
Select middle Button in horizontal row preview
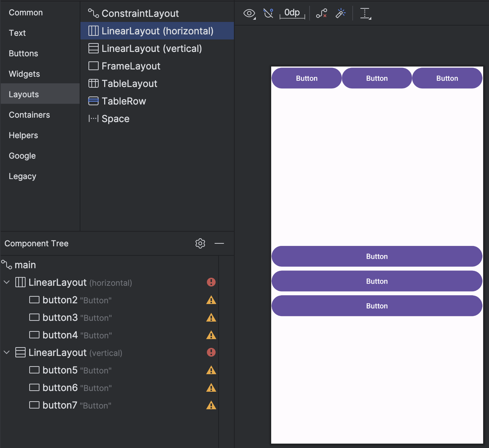pyautogui.click(x=377, y=78)
